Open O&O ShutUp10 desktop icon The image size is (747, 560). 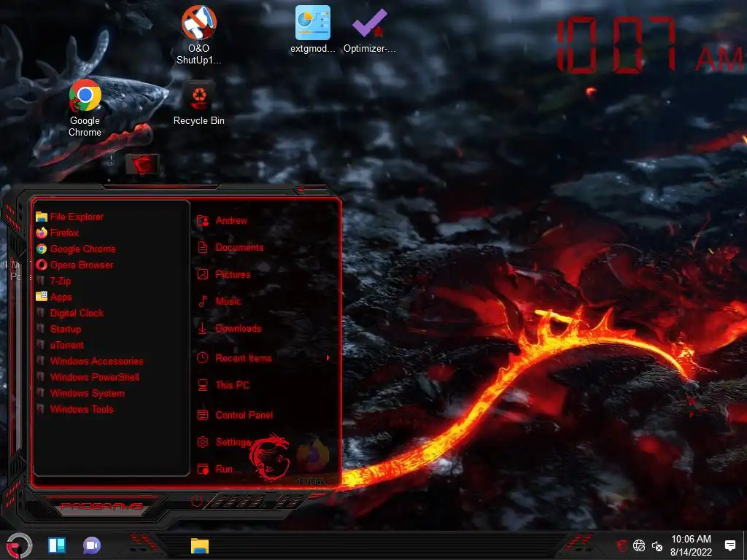(198, 35)
